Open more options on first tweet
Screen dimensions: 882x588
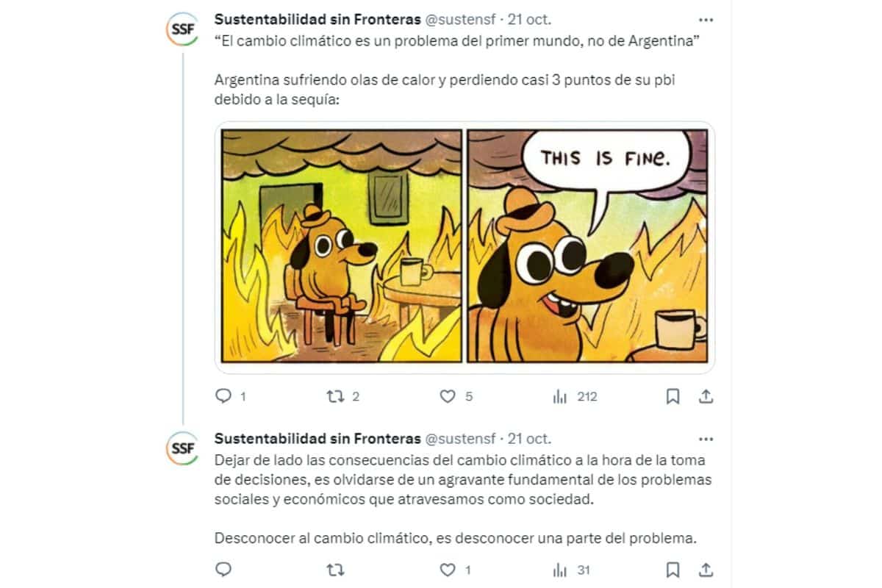[x=706, y=20]
